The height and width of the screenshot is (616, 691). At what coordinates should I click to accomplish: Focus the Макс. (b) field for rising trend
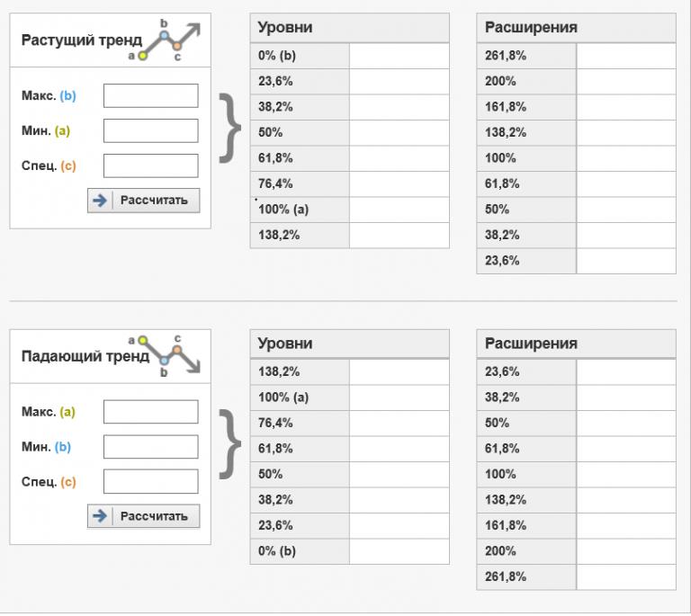pos(150,96)
